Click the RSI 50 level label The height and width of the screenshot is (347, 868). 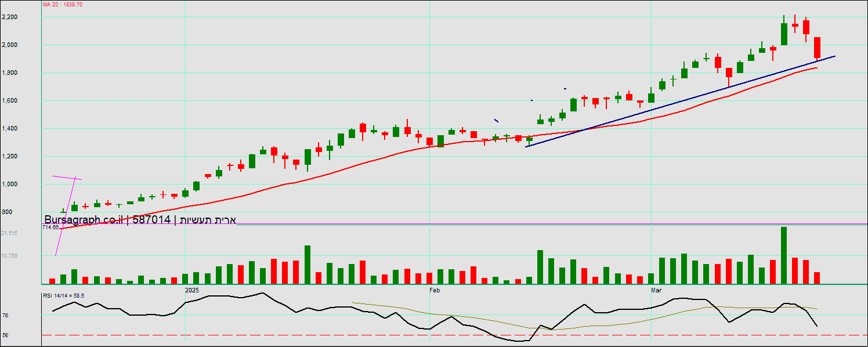pyautogui.click(x=6, y=335)
